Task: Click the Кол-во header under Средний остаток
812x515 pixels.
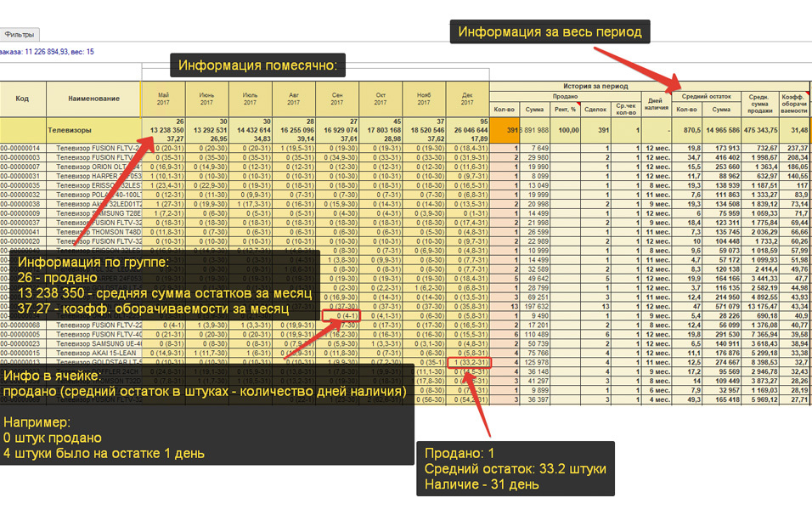Action: coord(686,110)
